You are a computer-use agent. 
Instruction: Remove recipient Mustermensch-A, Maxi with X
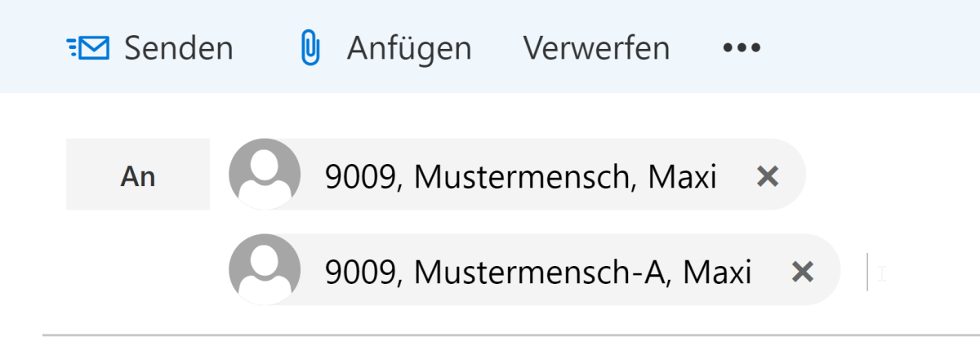[803, 271]
